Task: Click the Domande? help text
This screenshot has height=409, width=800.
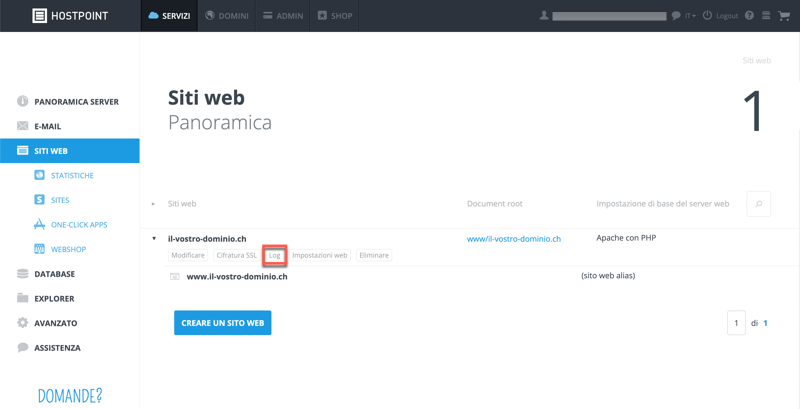Action: [x=70, y=395]
